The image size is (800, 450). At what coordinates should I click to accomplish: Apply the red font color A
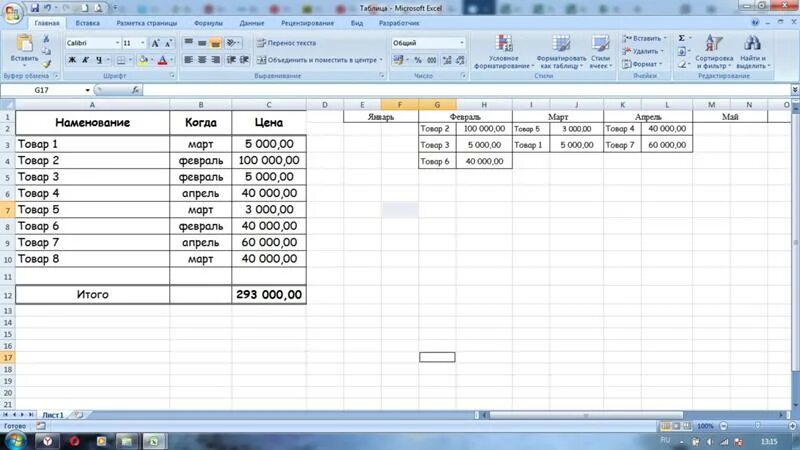[x=162, y=60]
